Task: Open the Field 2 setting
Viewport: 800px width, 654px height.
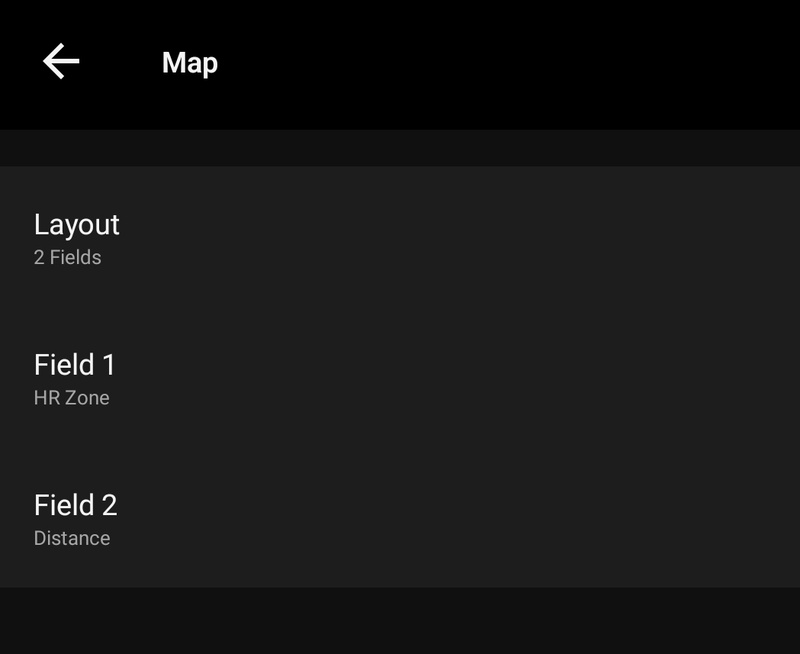Action: pos(400,517)
